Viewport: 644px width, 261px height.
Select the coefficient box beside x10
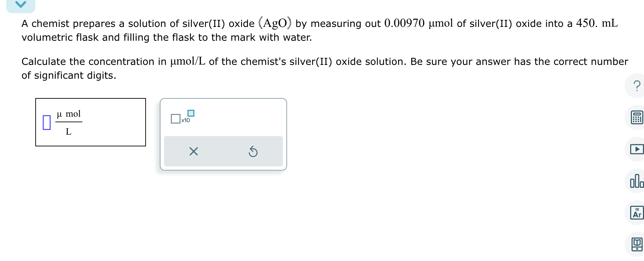[175, 118]
